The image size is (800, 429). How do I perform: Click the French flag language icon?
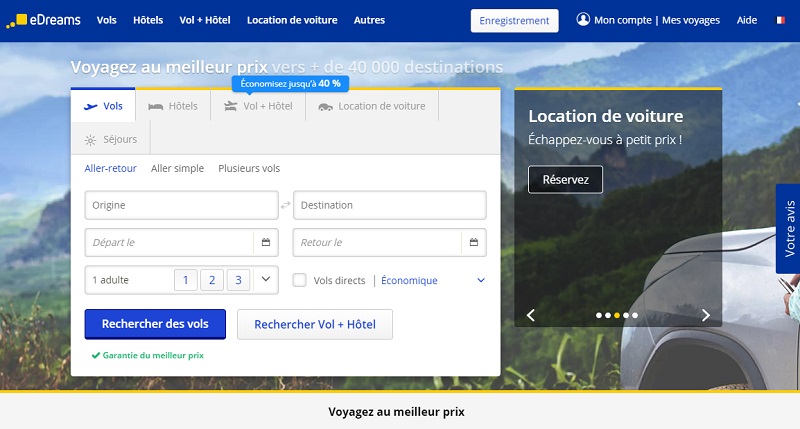pos(780,20)
